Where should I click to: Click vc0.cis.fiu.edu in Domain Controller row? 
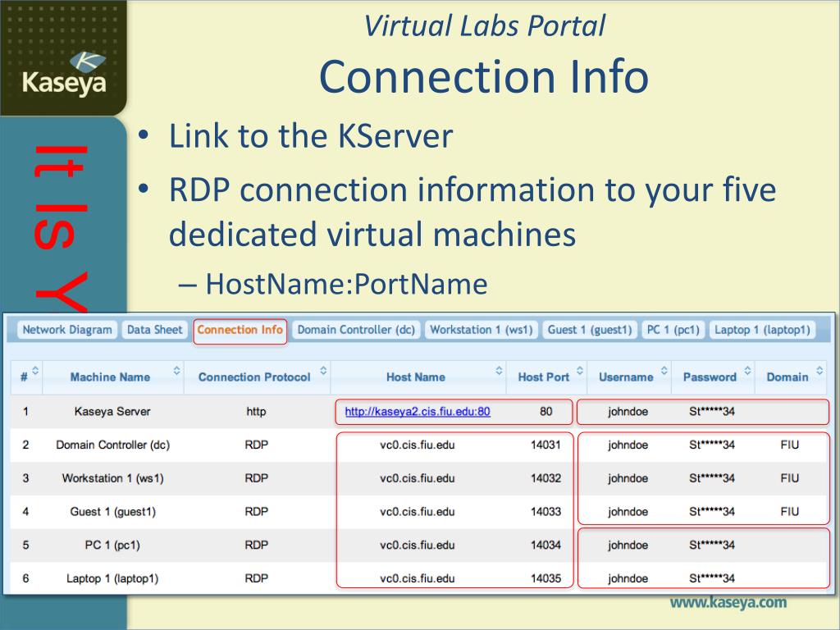point(418,445)
